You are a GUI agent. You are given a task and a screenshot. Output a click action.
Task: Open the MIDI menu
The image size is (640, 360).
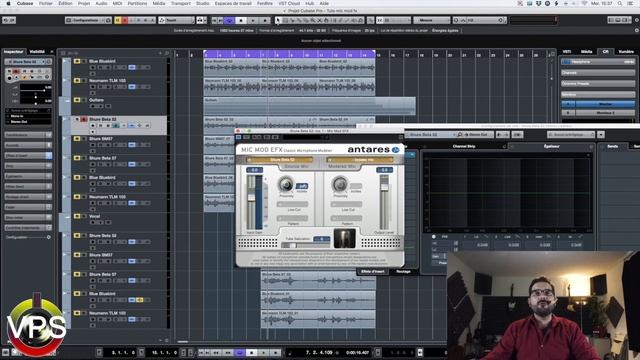(x=118, y=3)
